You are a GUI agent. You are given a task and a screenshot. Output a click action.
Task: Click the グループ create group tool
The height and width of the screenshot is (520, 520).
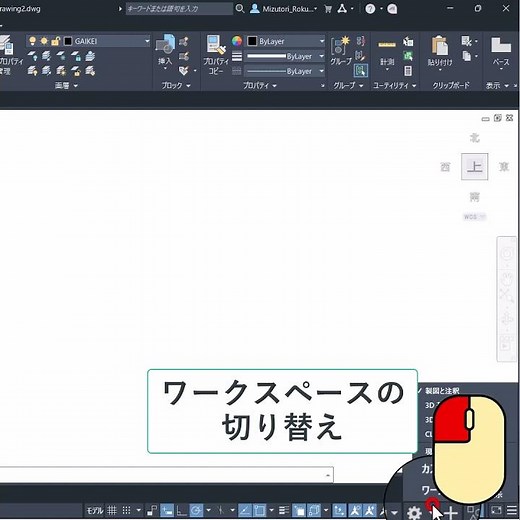(341, 51)
